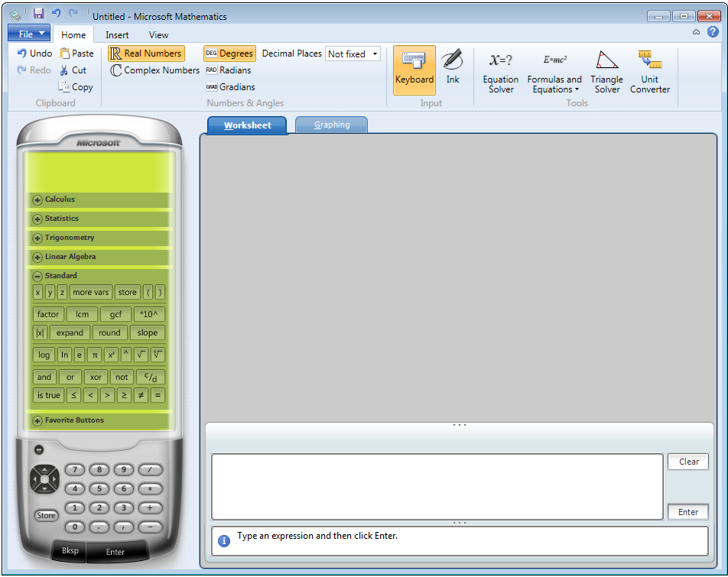
Task: Open the File menu dropdown
Action: pos(29,34)
